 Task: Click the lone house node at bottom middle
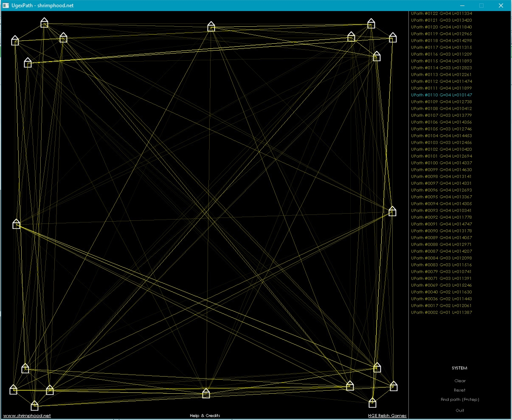(x=206, y=393)
